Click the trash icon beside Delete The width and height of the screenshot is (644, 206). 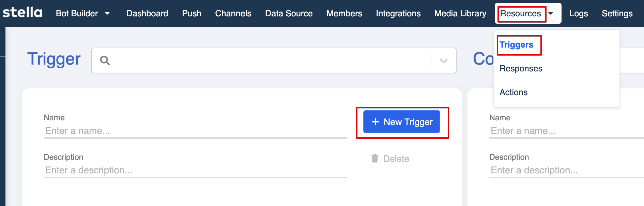(375, 158)
